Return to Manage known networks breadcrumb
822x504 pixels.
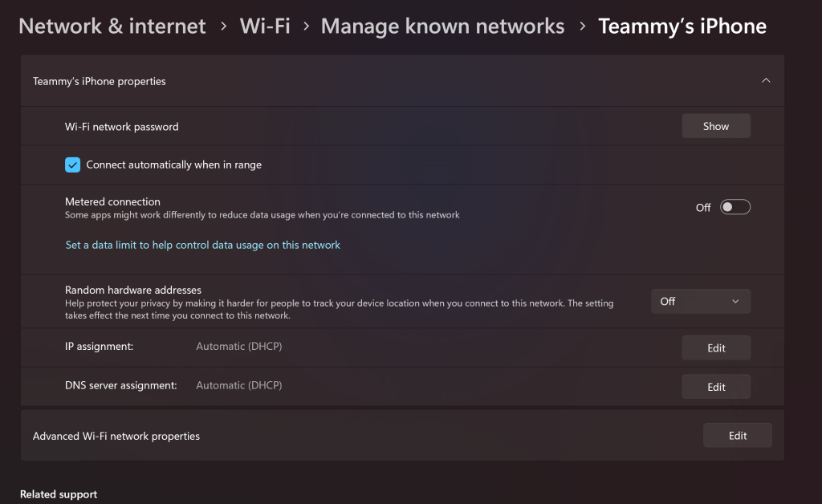pos(442,26)
